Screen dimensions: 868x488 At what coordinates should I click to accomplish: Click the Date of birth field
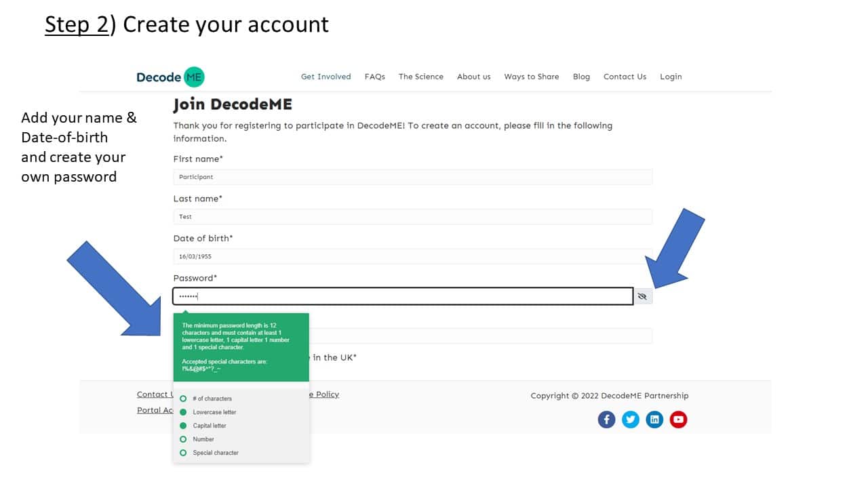pos(413,256)
